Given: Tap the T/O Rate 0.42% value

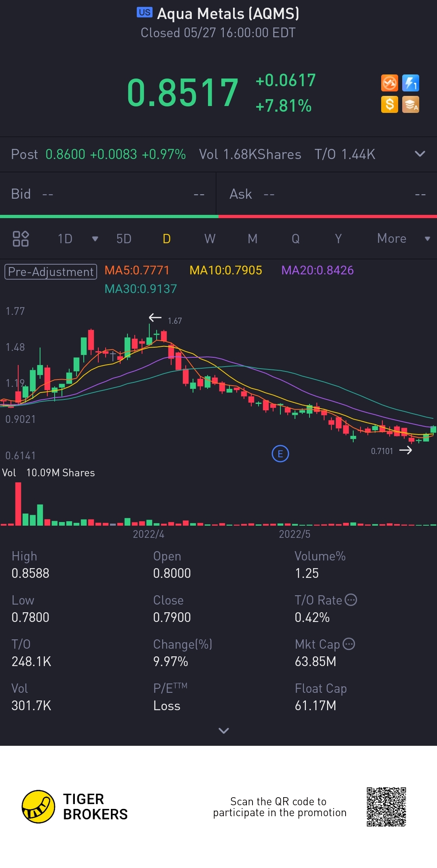Looking at the screenshot, I should pos(312,617).
